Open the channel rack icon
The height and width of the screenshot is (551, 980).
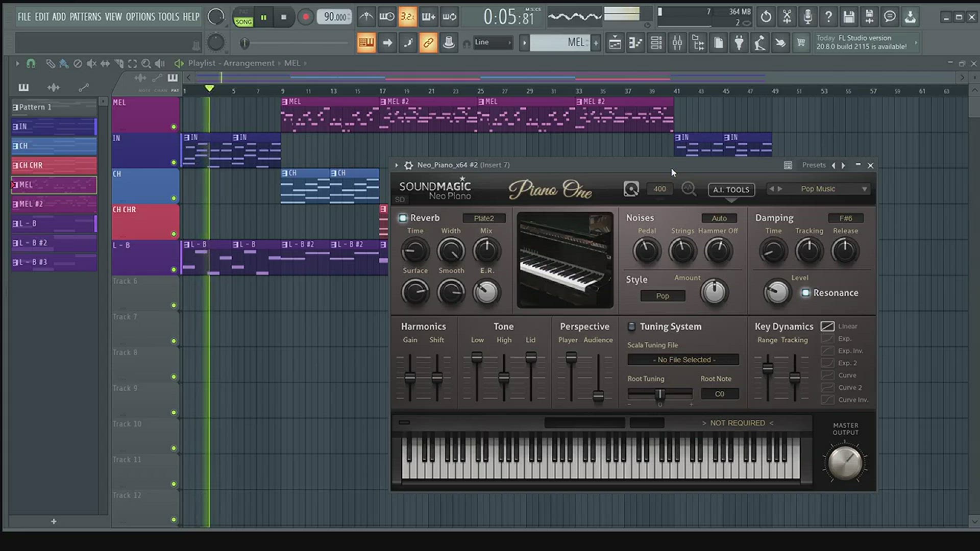click(656, 43)
